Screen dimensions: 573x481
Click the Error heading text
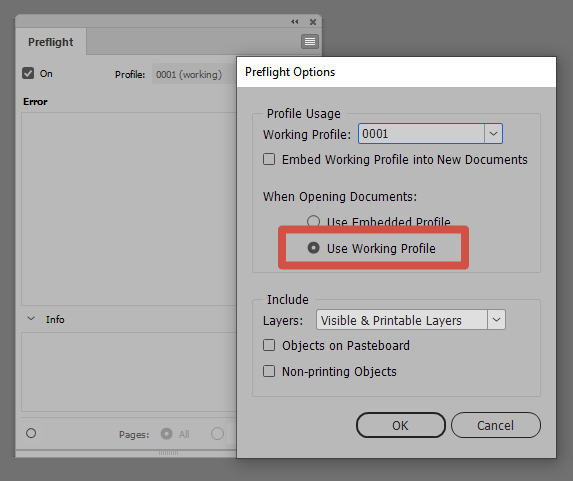pos(35,102)
